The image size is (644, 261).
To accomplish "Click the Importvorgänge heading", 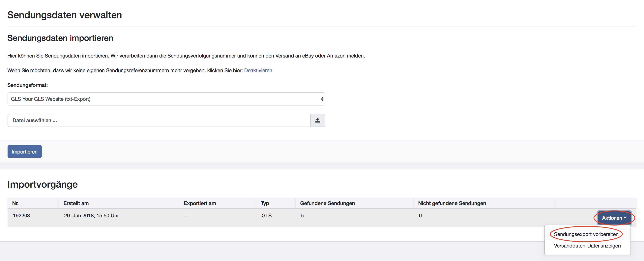I will tap(43, 184).
